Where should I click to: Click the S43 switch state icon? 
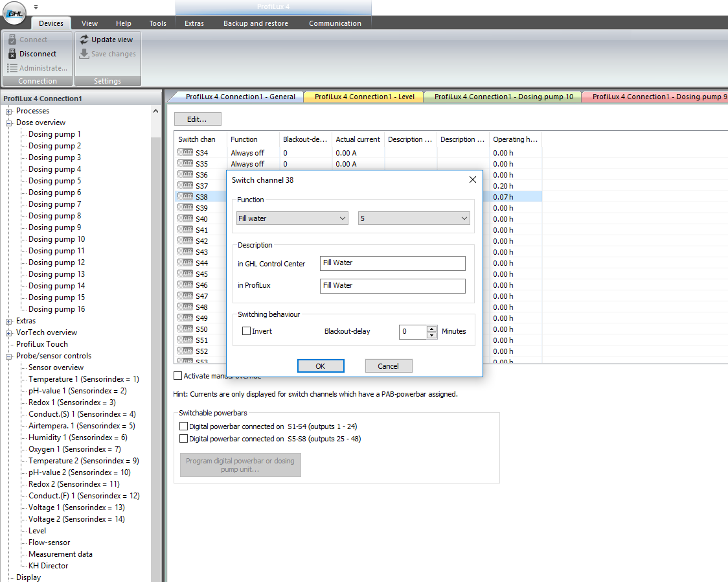[185, 251]
